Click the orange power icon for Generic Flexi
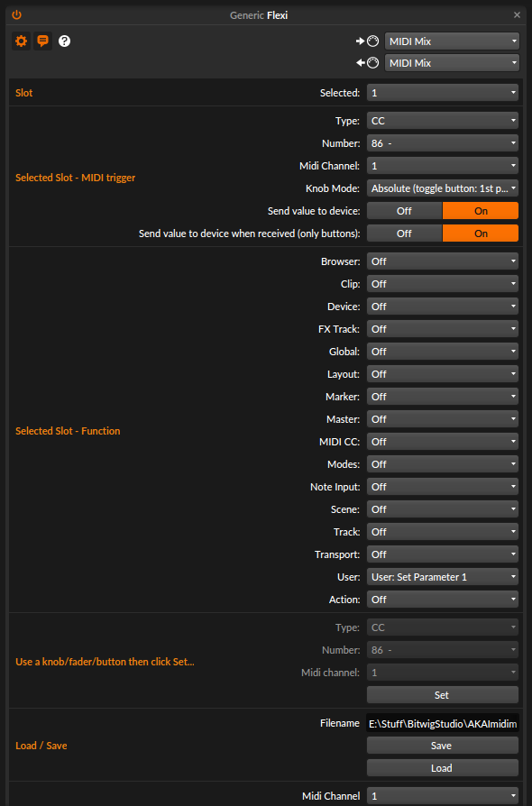 (x=17, y=15)
